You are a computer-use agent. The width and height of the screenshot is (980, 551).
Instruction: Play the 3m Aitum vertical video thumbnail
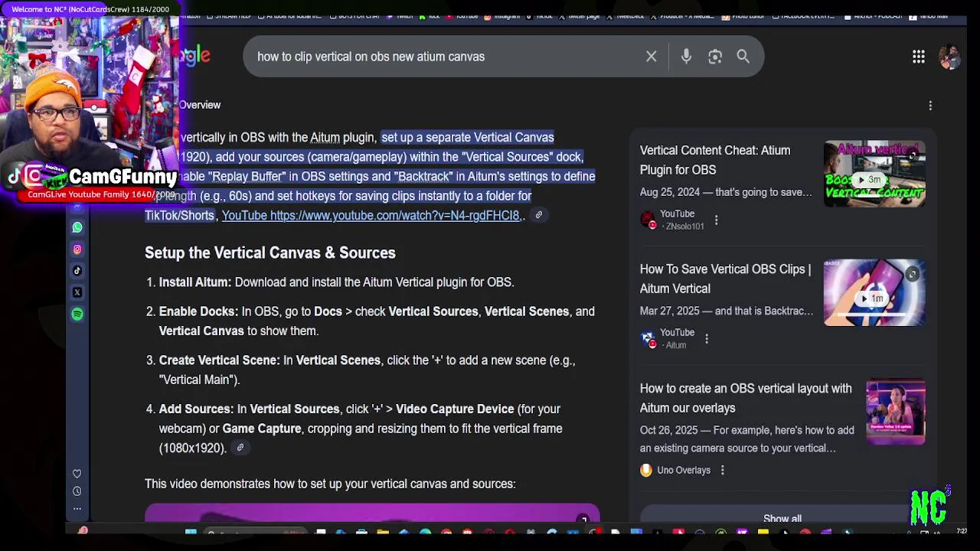click(874, 174)
